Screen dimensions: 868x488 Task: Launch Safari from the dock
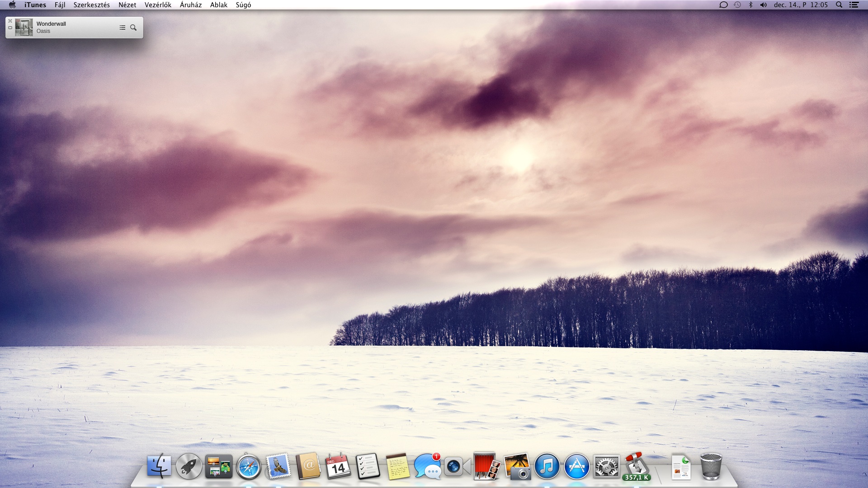248,467
